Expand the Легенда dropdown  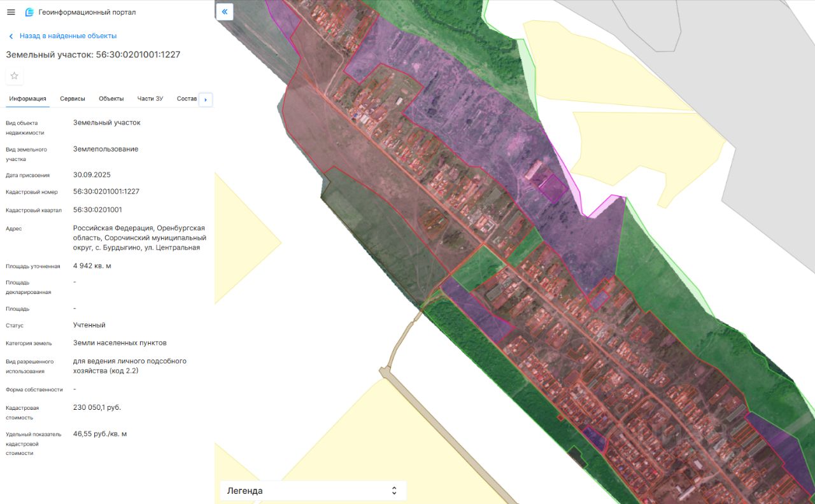313,491
